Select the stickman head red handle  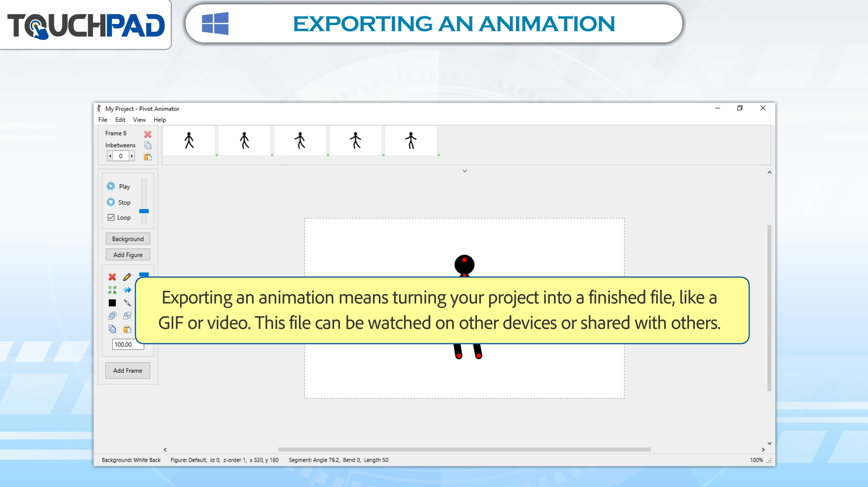(x=464, y=260)
